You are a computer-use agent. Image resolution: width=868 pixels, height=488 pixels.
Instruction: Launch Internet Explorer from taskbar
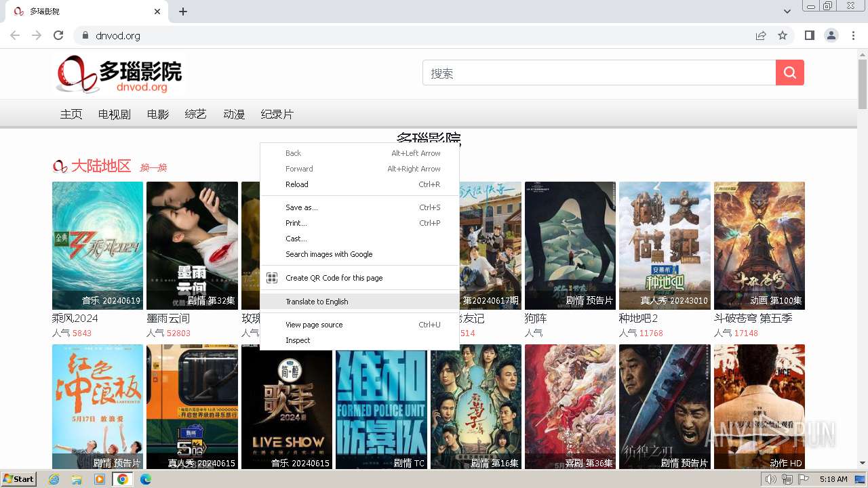(x=54, y=479)
